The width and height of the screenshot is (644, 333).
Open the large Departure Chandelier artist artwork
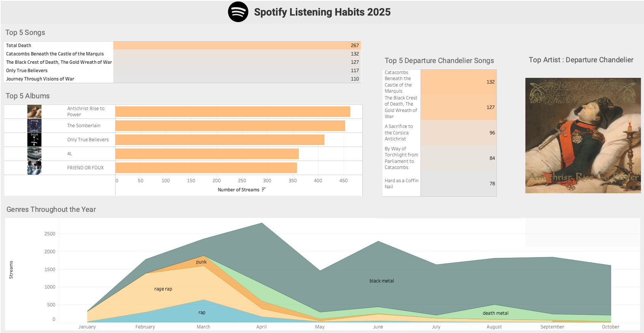(583, 136)
